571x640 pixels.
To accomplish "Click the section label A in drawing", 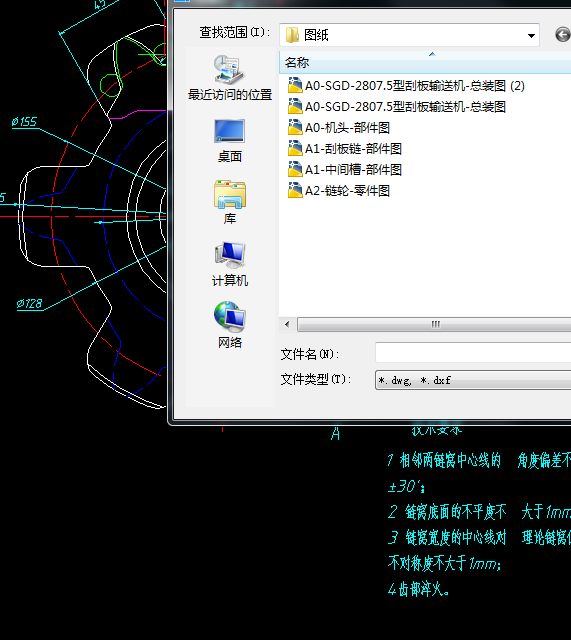I will [335, 434].
